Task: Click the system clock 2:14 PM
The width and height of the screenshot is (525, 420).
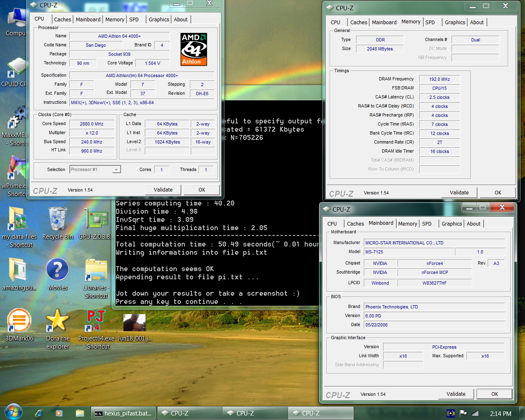Action: point(501,413)
